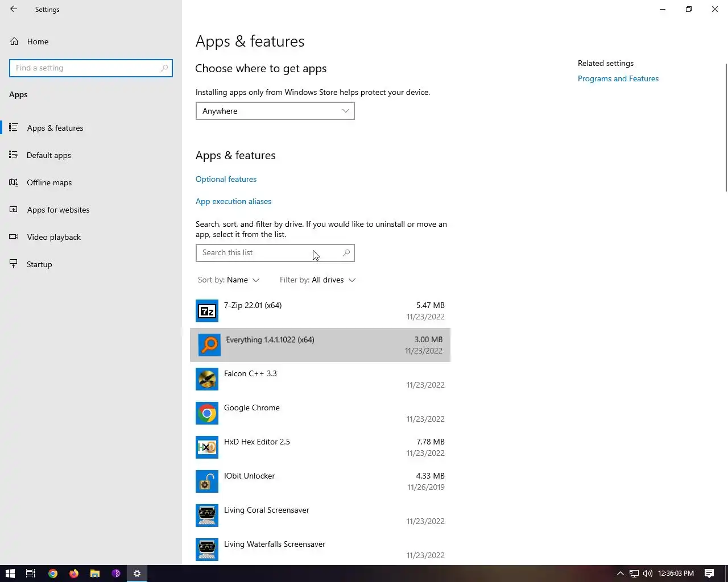
Task: Select Everything 1.4.1.1022 (x64) entry
Action: click(320, 345)
